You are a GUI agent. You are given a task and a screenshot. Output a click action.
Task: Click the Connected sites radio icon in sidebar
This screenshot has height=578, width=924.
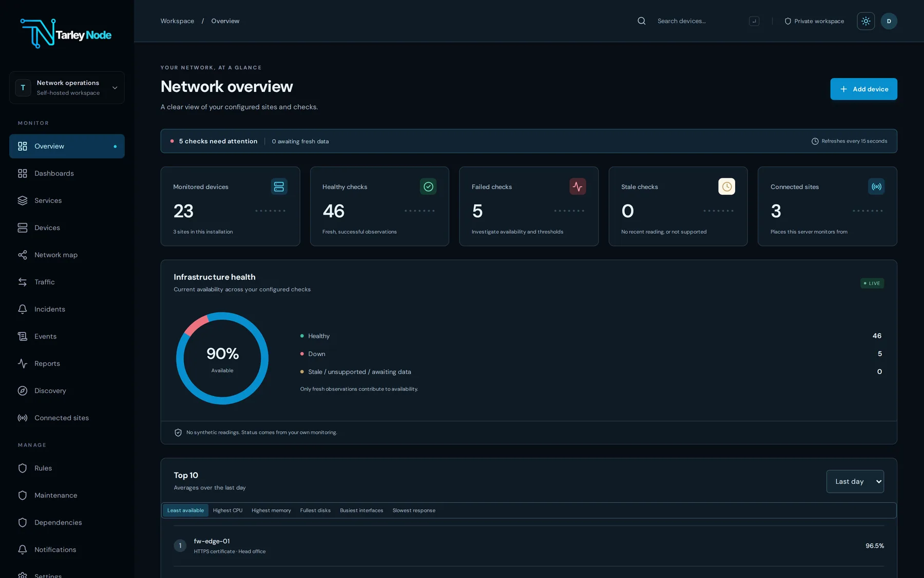click(x=23, y=418)
